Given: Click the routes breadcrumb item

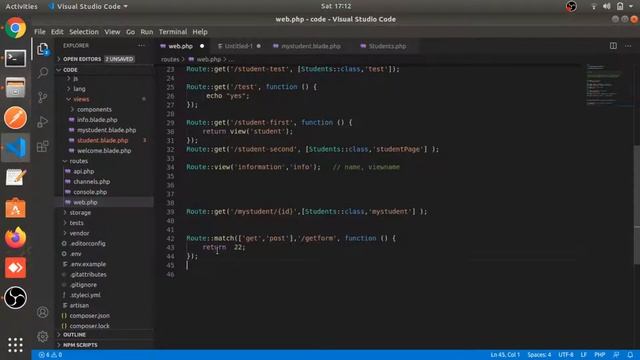Looking at the screenshot, I should [170, 60].
